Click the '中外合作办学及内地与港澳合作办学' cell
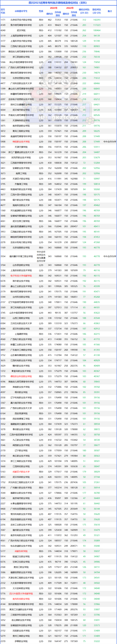Viewport: 117px width, 644px height. click(41, 256)
